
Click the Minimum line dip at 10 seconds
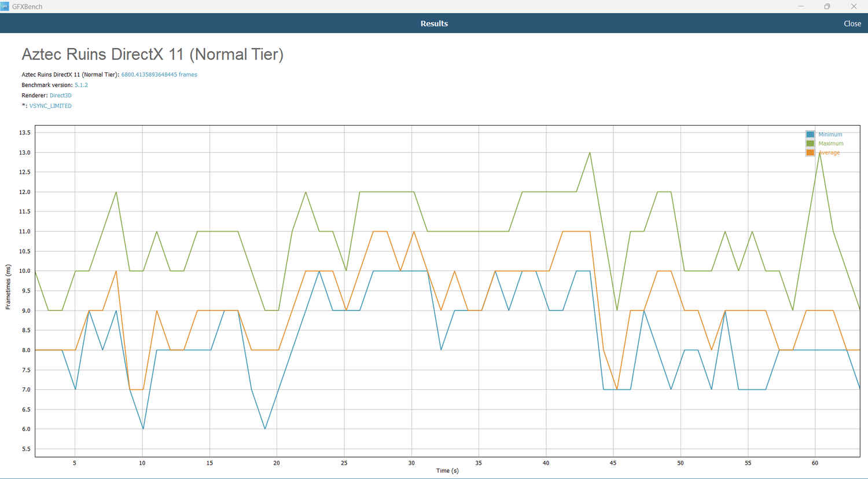143,429
